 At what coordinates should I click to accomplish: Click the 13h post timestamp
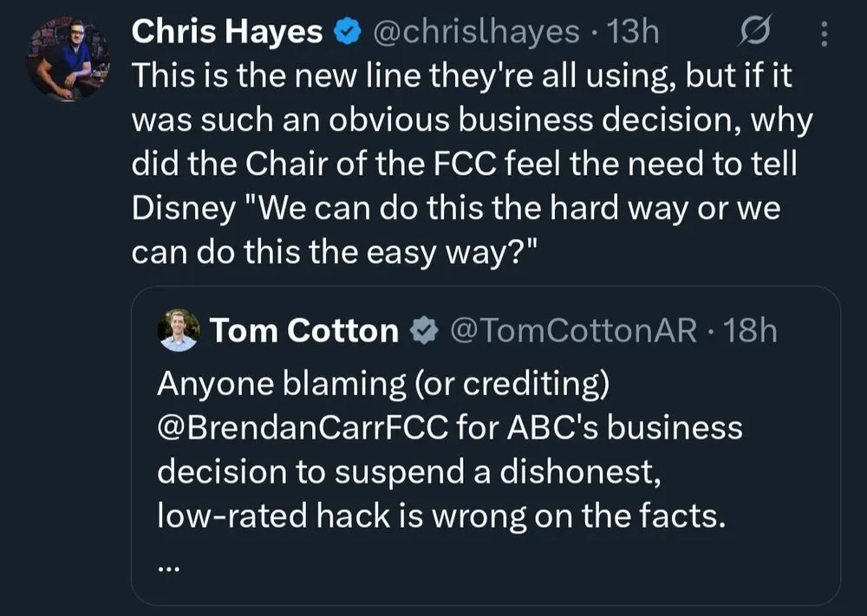(634, 32)
